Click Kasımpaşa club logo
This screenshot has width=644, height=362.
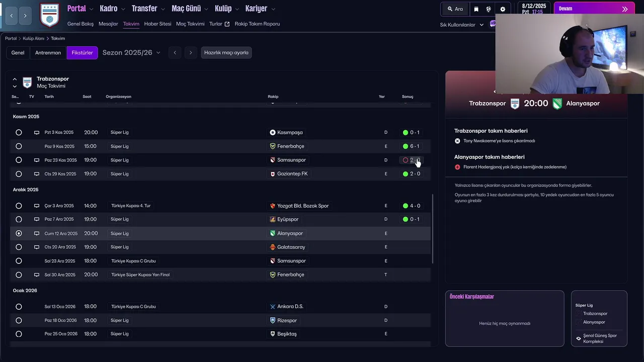pyautogui.click(x=273, y=132)
